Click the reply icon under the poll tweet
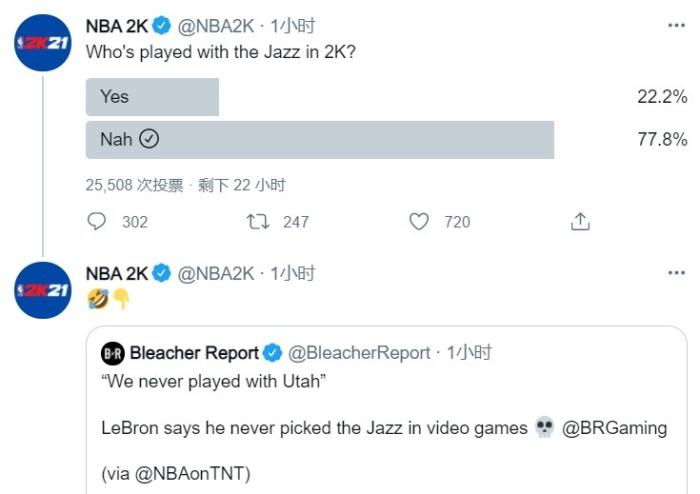This screenshot has width=700, height=494. pos(97,222)
